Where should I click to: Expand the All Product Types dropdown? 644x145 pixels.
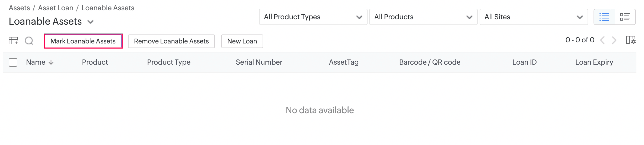[x=313, y=17]
